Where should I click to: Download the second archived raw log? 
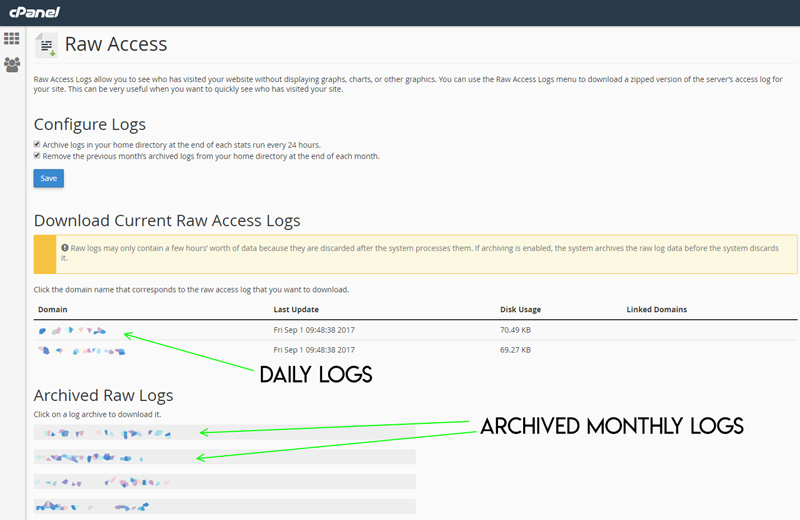[90, 457]
